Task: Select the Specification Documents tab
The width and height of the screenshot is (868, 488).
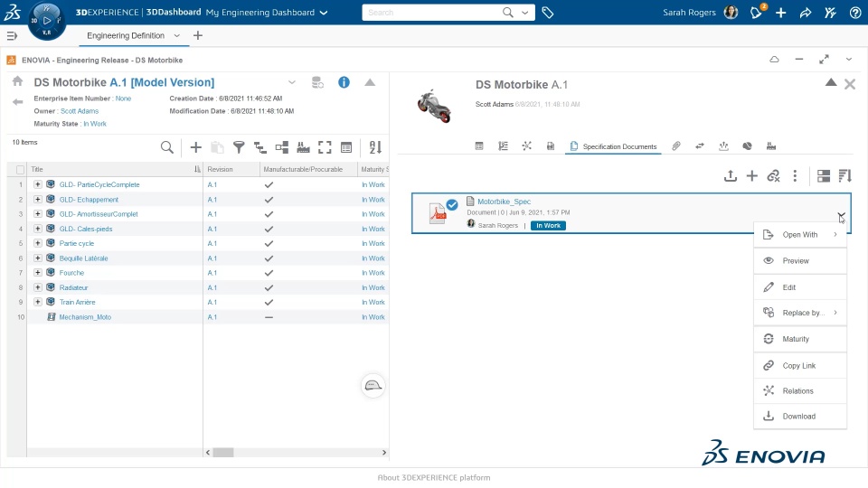Action: (613, 146)
